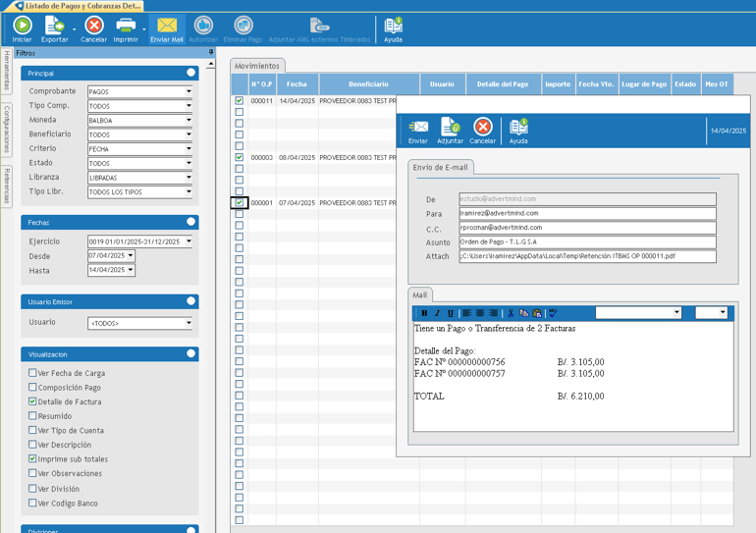
Task: Toggle bold formatting in mail editor
Action: [424, 313]
